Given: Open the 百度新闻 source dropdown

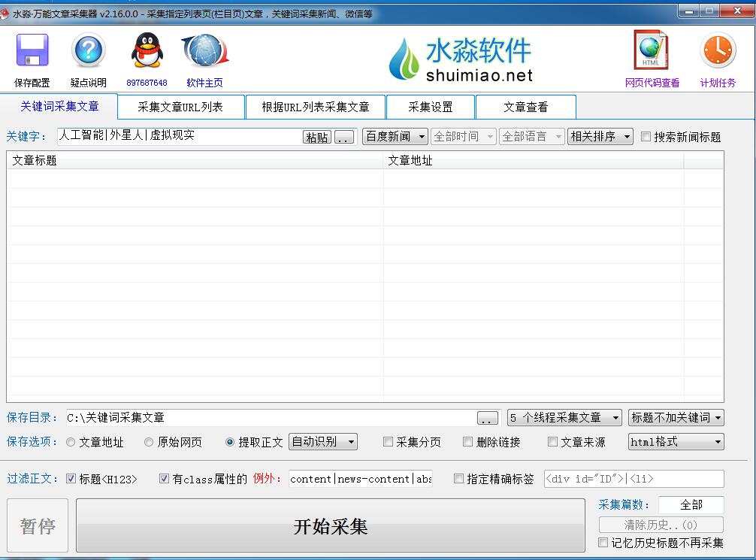Looking at the screenshot, I should (395, 136).
